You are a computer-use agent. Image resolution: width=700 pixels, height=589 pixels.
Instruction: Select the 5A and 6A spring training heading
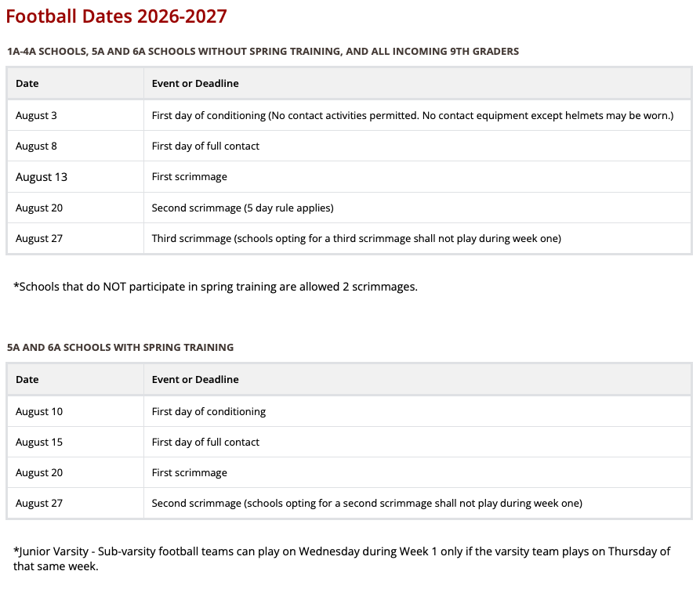click(x=120, y=347)
